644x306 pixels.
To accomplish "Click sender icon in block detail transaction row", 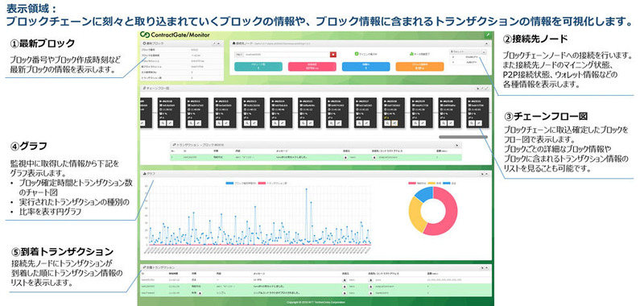I will (x=345, y=157).
